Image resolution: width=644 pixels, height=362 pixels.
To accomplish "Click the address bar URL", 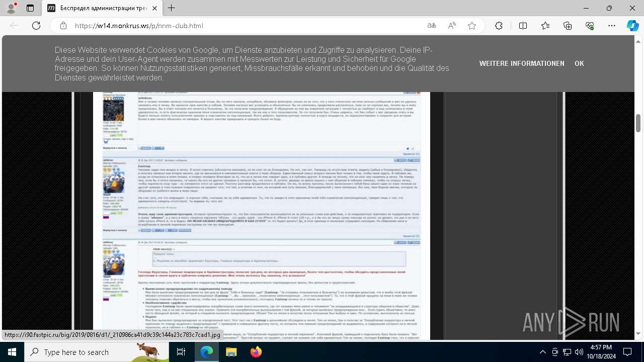I will click(x=139, y=26).
